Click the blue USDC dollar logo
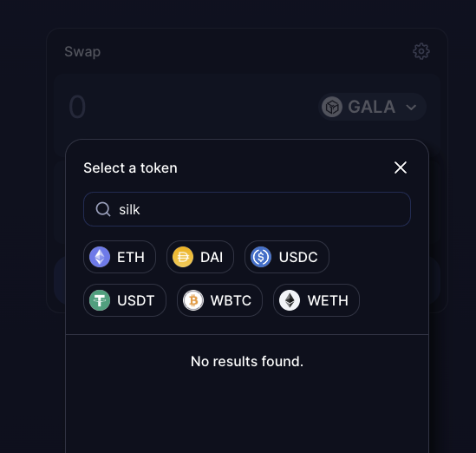This screenshot has width=476, height=453. pos(261,257)
